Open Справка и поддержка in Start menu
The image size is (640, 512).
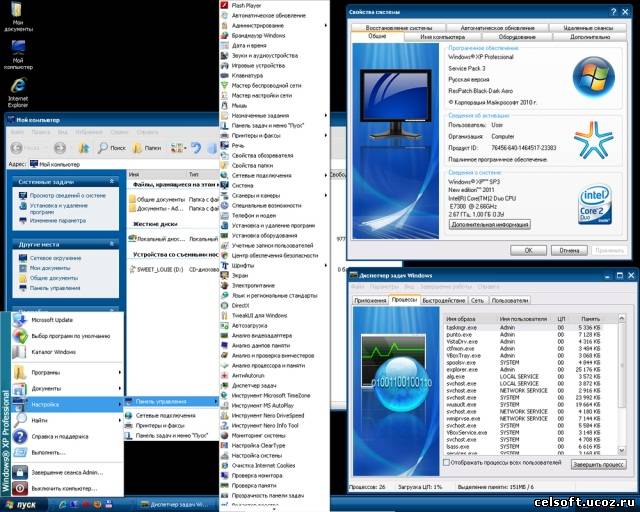[x=67, y=436]
